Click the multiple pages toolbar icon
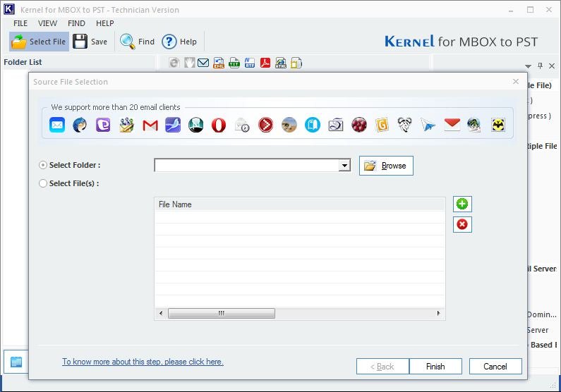Image resolution: width=561 pixels, height=392 pixels. coord(296,63)
